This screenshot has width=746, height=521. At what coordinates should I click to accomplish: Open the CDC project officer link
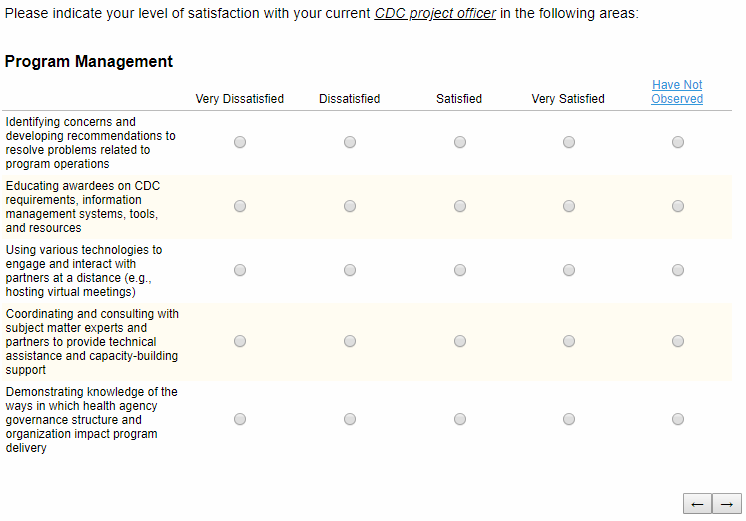tap(435, 14)
